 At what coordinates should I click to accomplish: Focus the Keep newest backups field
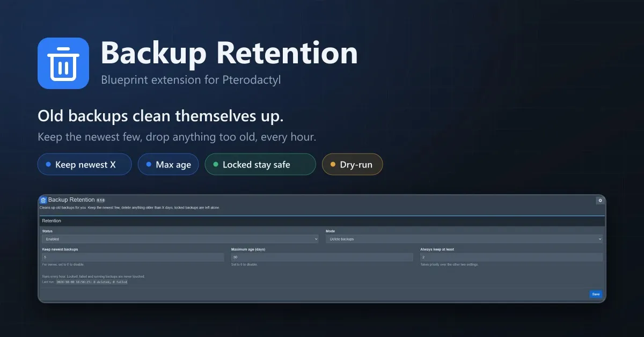click(133, 258)
